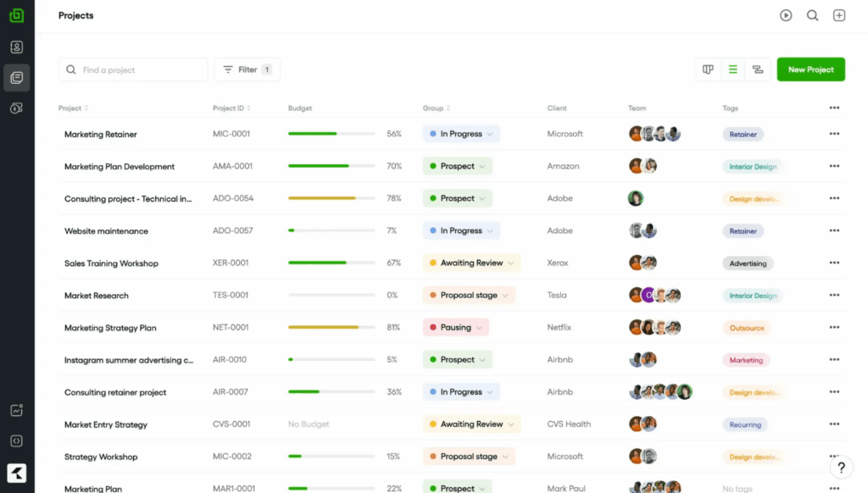
Task: Open the time tracking sidebar icon
Action: point(16,108)
